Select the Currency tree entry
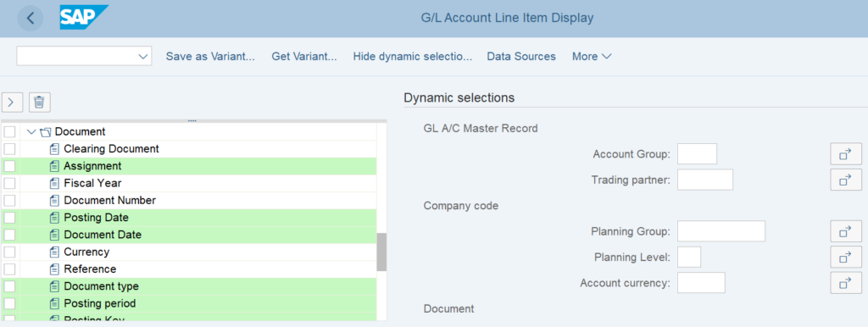 tap(86, 252)
